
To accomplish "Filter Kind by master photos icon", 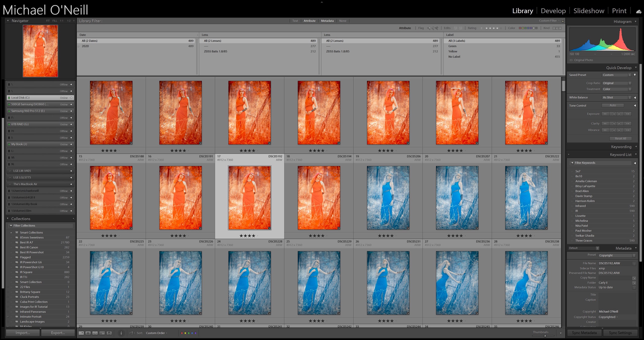I will (554, 28).
